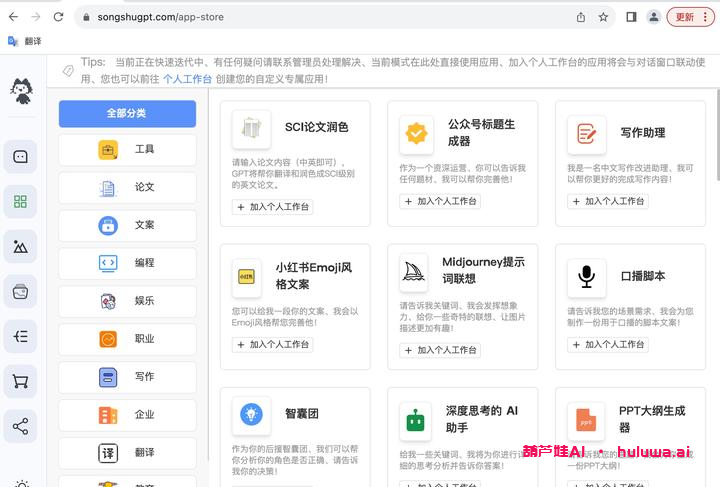Viewport: 720px width, 487px height.
Task: Select the 全部分类 category tab
Action: tap(127, 113)
